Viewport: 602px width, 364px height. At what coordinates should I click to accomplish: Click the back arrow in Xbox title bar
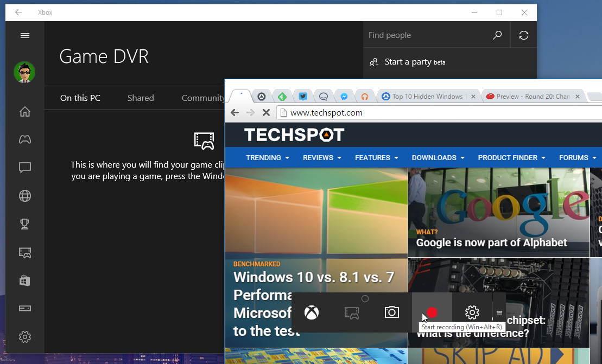(18, 12)
